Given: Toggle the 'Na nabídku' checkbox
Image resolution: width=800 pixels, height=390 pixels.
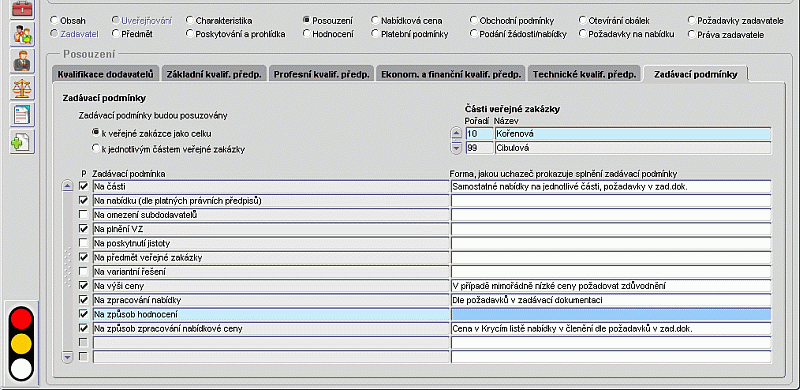Looking at the screenshot, I should 84,201.
